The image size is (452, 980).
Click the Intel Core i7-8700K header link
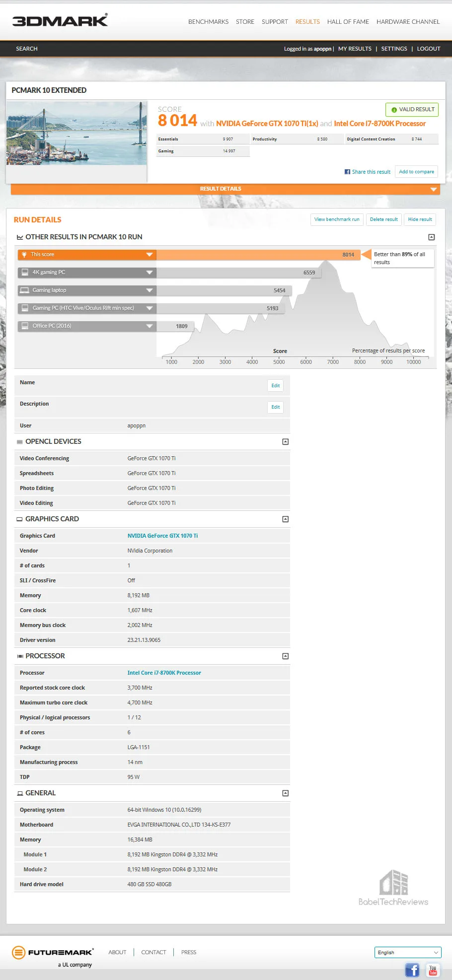[x=379, y=124]
